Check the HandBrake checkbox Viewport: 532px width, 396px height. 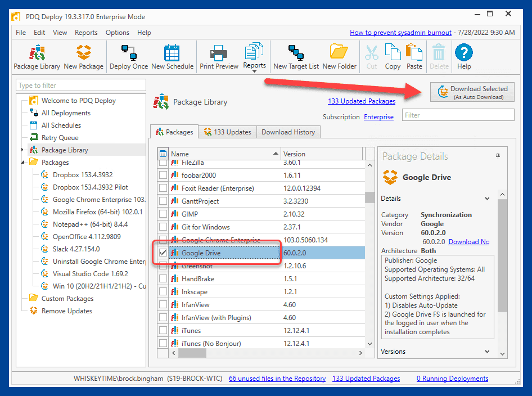pyautogui.click(x=163, y=278)
